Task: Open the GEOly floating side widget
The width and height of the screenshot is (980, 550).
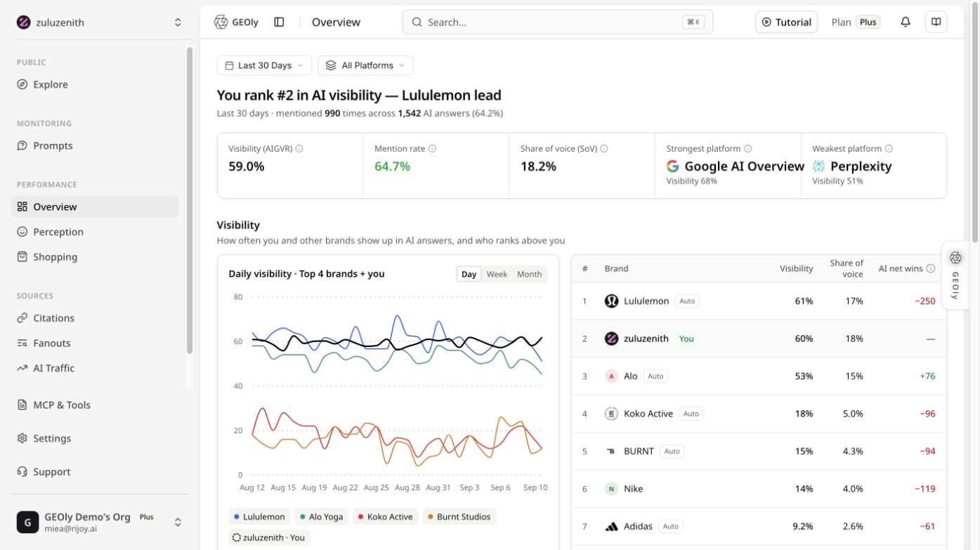Action: click(955, 275)
